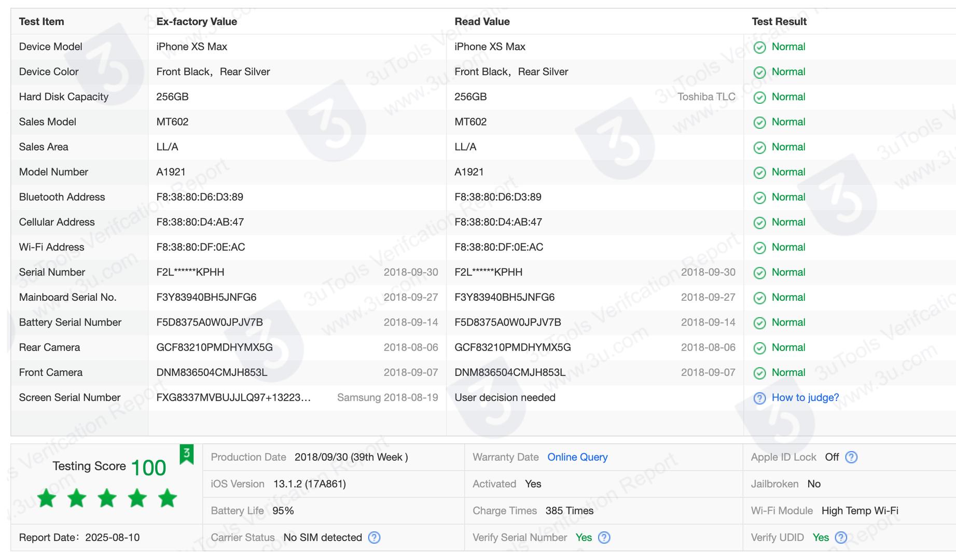This screenshot has width=956, height=560.
Task: Click the Test Item column header
Action: point(41,22)
